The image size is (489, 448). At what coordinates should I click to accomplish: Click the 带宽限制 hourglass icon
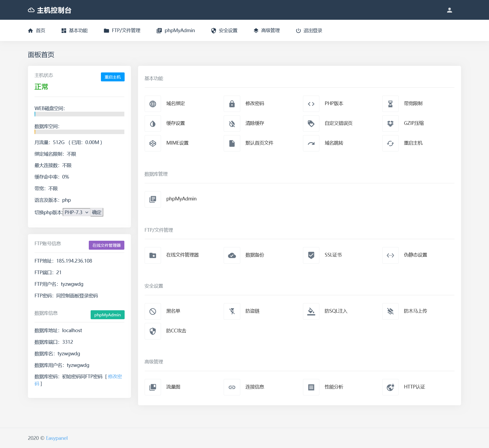[x=390, y=104]
